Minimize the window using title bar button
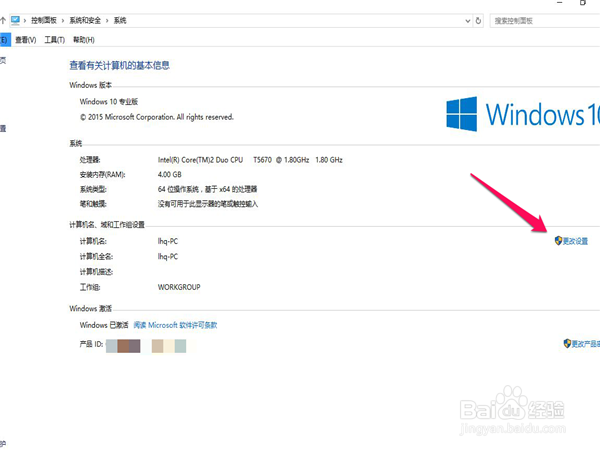Image resolution: width=600 pixels, height=450 pixels. 560,2
